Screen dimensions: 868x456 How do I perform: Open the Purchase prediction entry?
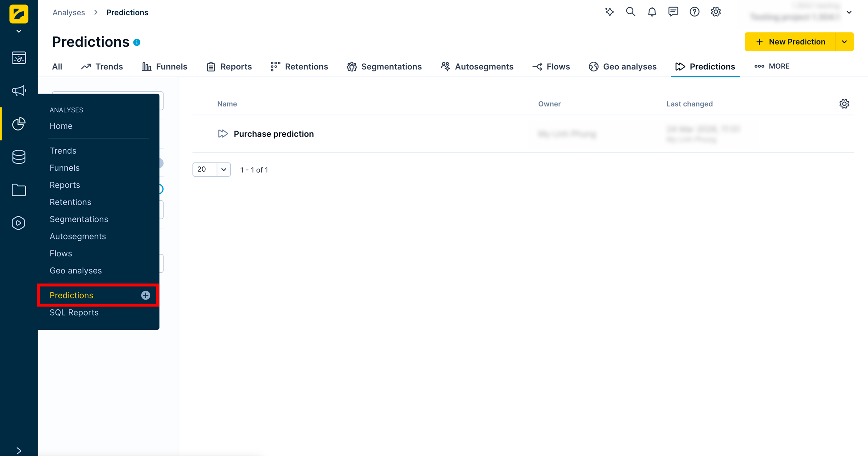(273, 134)
